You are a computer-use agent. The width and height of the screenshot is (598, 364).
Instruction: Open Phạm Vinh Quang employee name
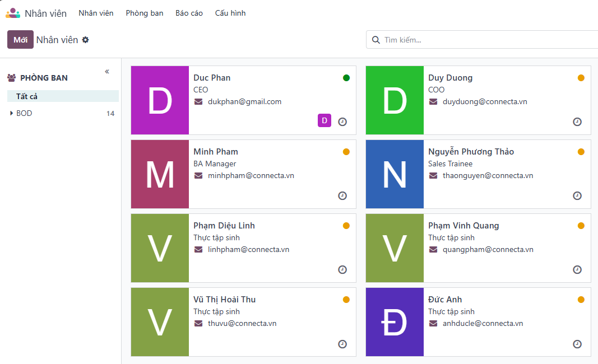tap(463, 226)
